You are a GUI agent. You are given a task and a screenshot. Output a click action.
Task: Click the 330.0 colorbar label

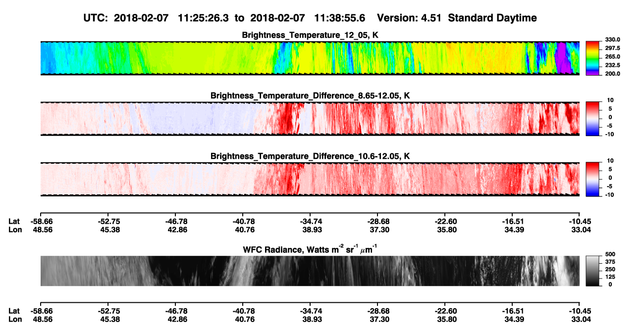point(612,40)
